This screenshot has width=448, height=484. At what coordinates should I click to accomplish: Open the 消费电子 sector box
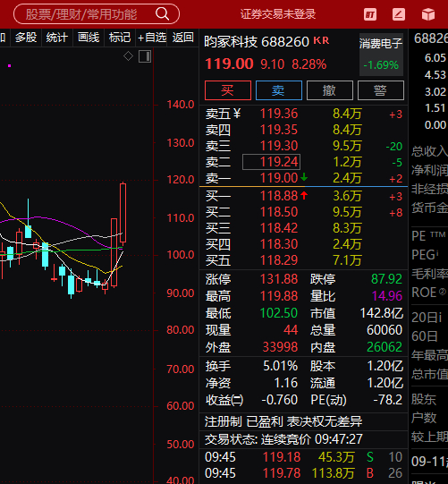click(x=381, y=55)
